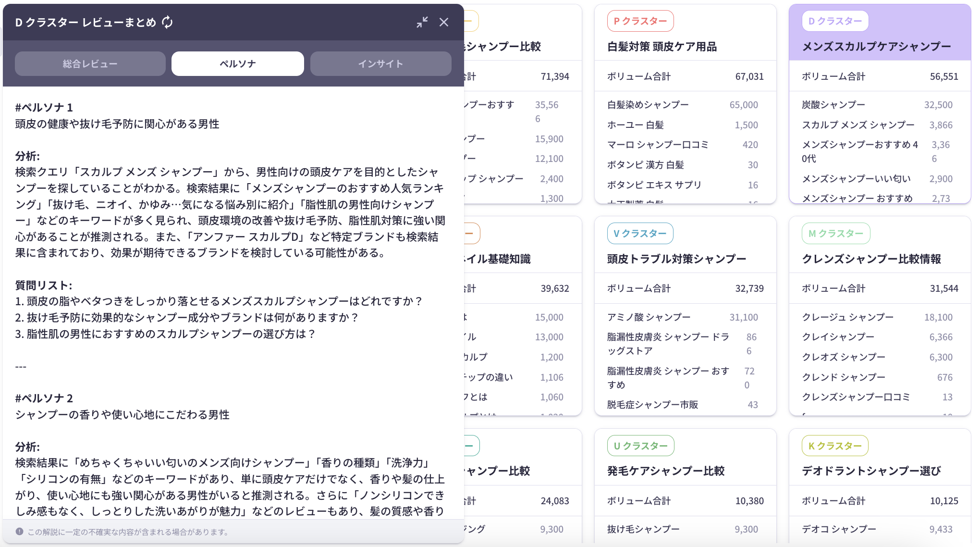This screenshot has width=980, height=547.
Task: Select the 白髪染めシャンプー keyword row
Action: (648, 105)
